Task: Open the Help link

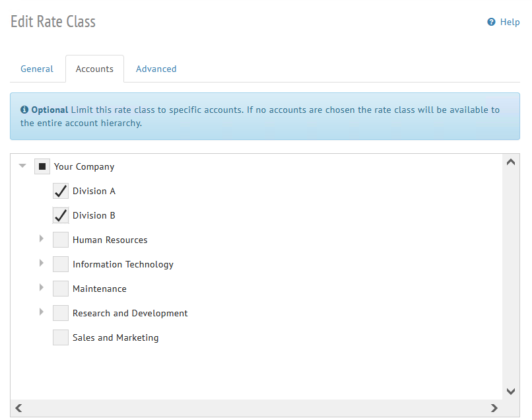Action: click(x=510, y=22)
